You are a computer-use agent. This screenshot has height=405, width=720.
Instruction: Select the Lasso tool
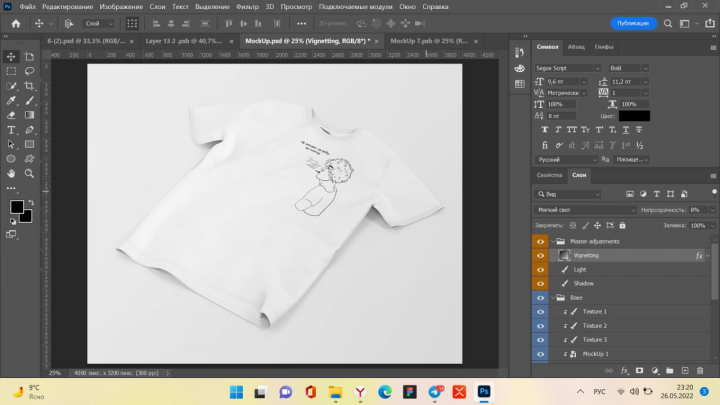coord(29,71)
